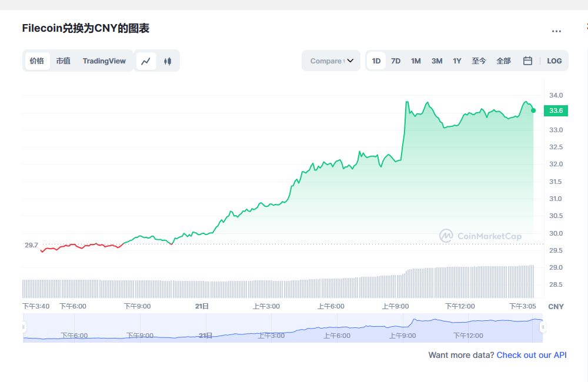Switch to the 市值 market cap tab

(x=64, y=61)
